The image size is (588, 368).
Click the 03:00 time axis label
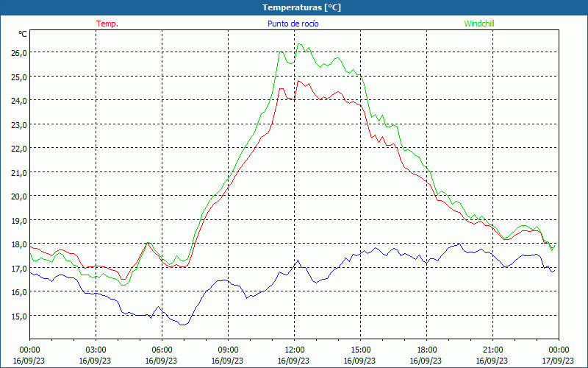tap(96, 350)
